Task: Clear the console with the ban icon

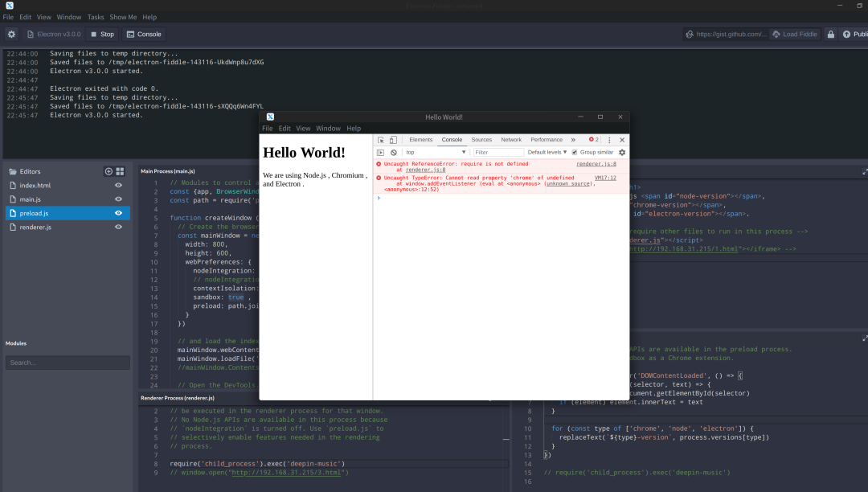Action: [394, 152]
